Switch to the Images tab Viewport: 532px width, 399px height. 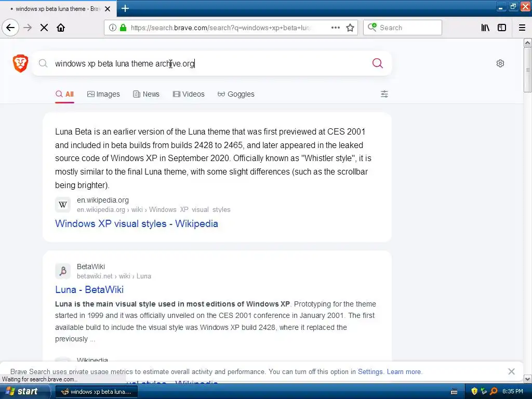103,94
